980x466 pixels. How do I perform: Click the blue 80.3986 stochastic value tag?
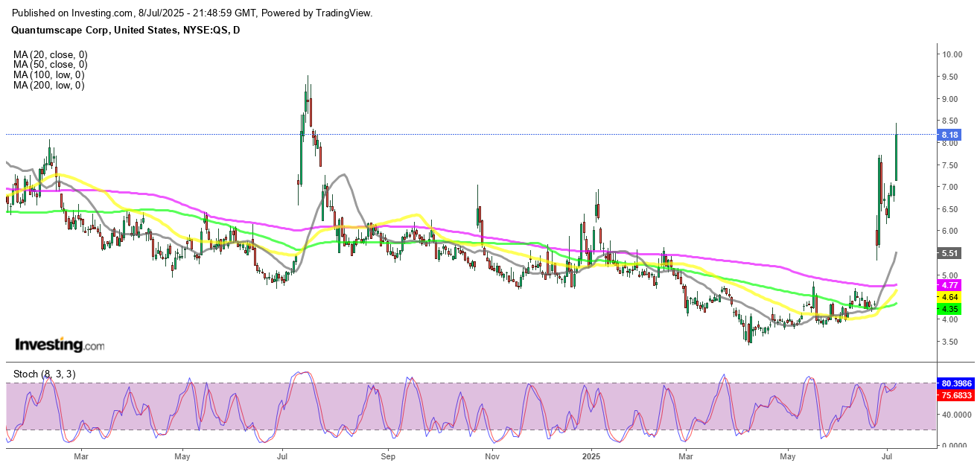957,383
